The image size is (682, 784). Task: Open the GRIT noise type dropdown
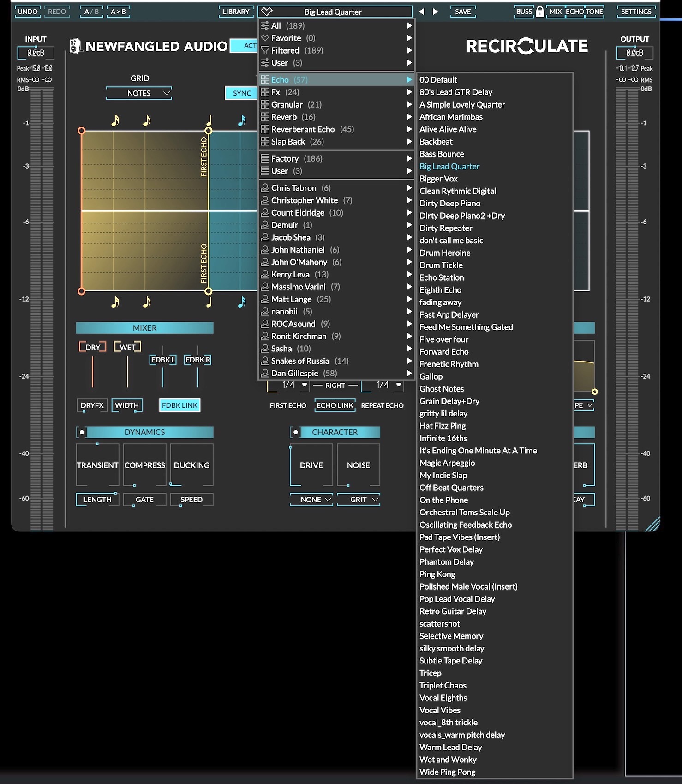(x=359, y=500)
